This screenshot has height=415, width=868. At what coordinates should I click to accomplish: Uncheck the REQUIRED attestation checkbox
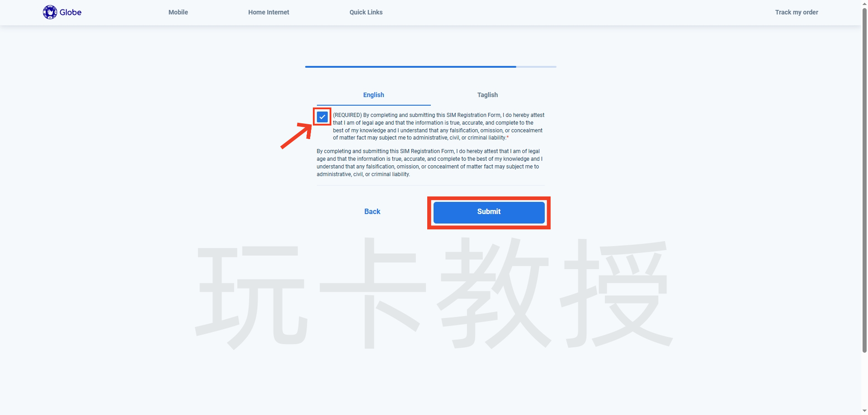tap(322, 117)
